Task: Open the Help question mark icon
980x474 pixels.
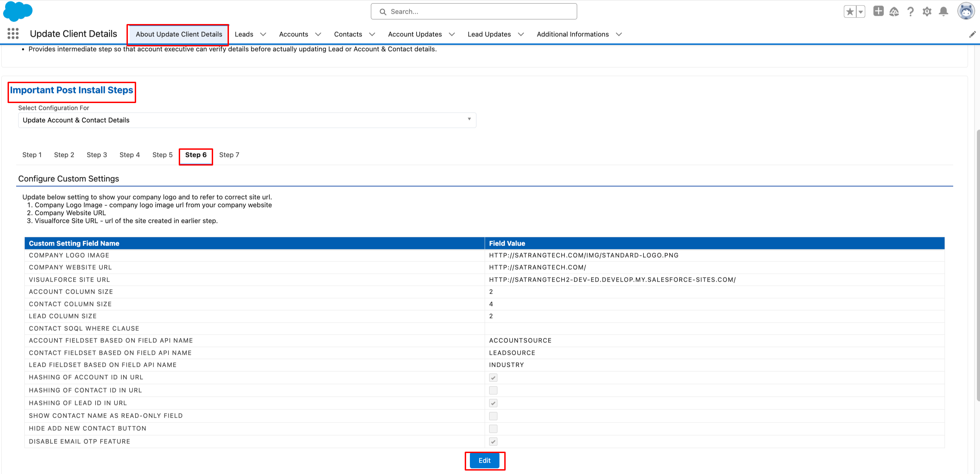Action: tap(910, 12)
